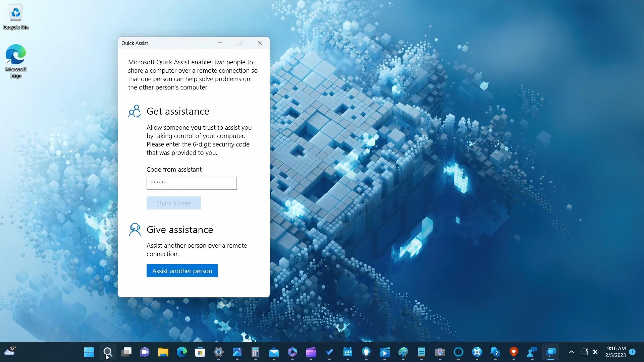Open the Photos app taskbar icon
Image resolution: width=644 pixels, height=362 pixels.
(x=237, y=352)
